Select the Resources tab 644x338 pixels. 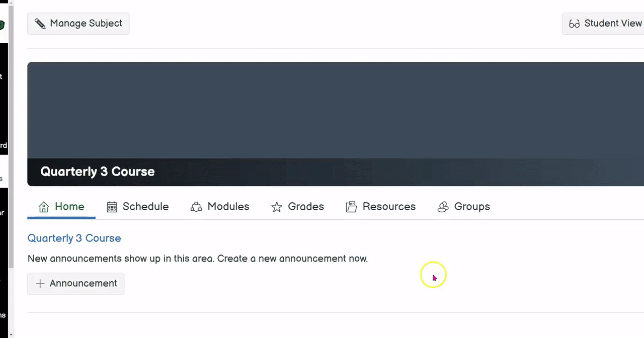[x=389, y=207]
